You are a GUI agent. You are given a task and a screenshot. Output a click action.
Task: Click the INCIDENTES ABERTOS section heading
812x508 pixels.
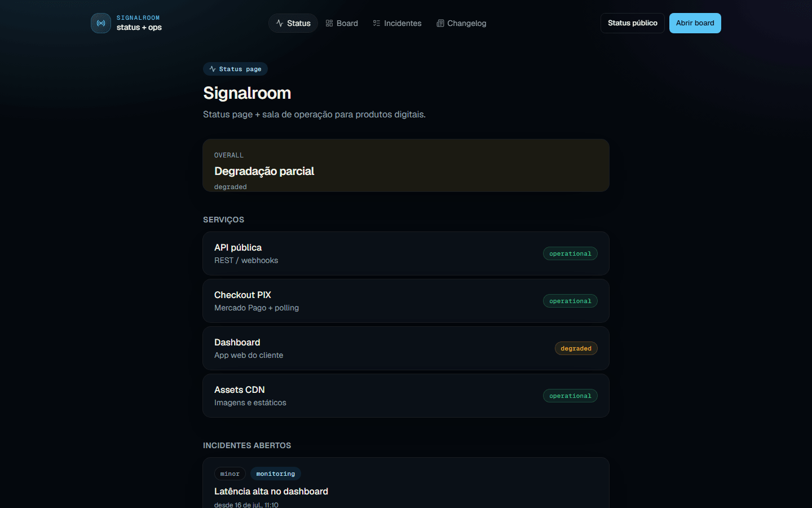coord(247,445)
